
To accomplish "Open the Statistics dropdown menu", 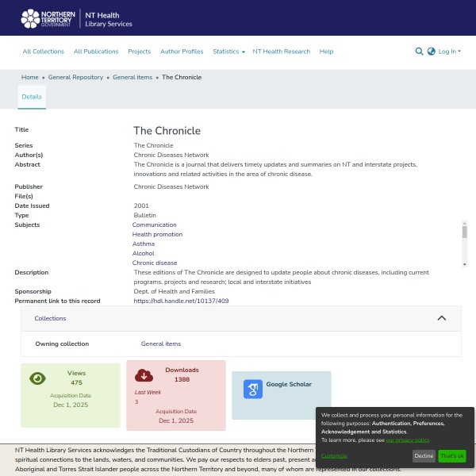I will (228, 52).
